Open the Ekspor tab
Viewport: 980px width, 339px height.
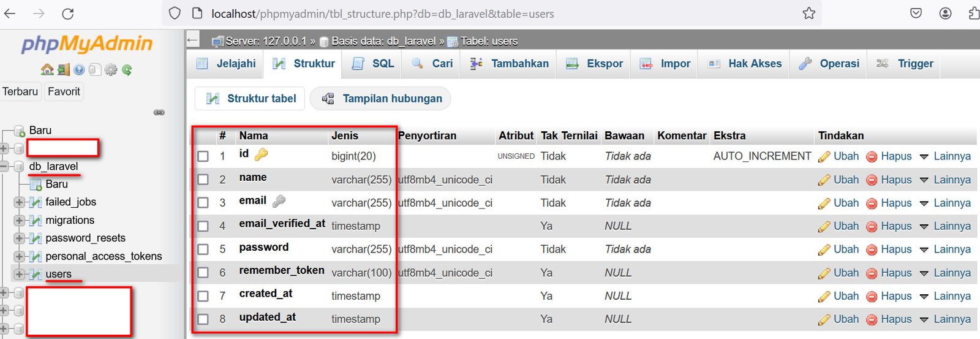594,64
